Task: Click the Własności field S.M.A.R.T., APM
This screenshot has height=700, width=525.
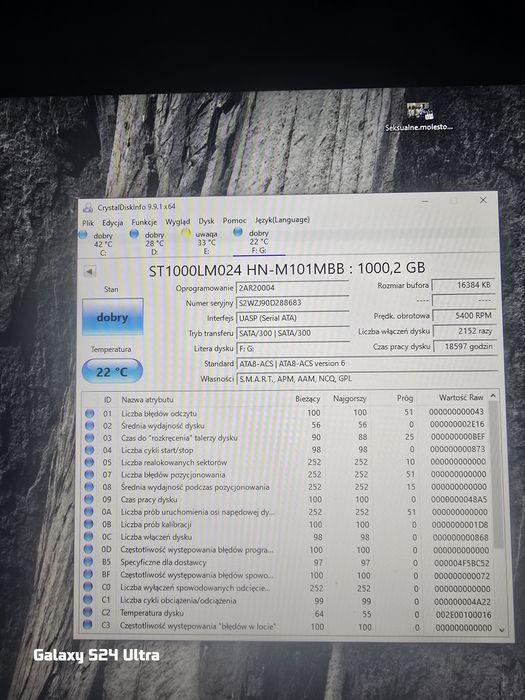Action: [367, 379]
